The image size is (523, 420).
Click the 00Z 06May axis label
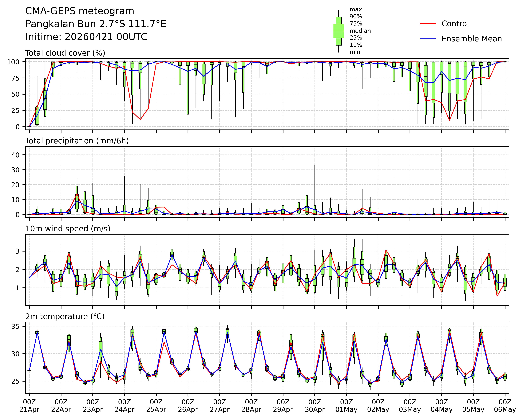point(505,406)
